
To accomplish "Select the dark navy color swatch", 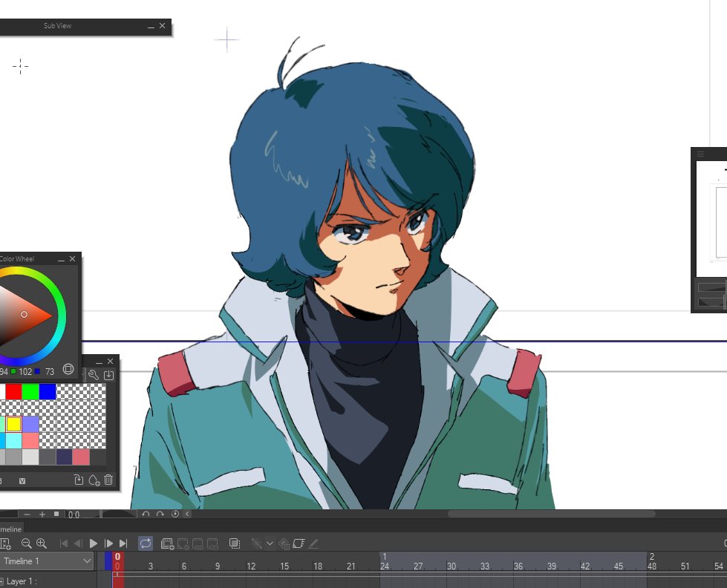I will pos(64,457).
